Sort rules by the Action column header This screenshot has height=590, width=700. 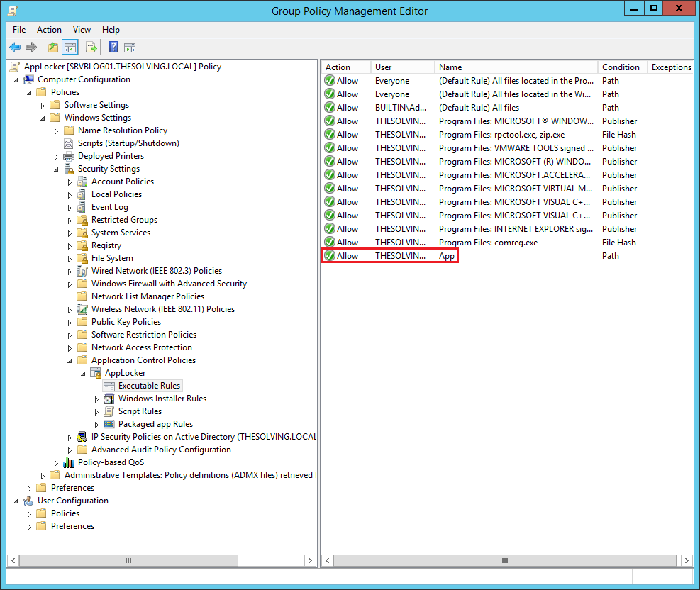346,67
